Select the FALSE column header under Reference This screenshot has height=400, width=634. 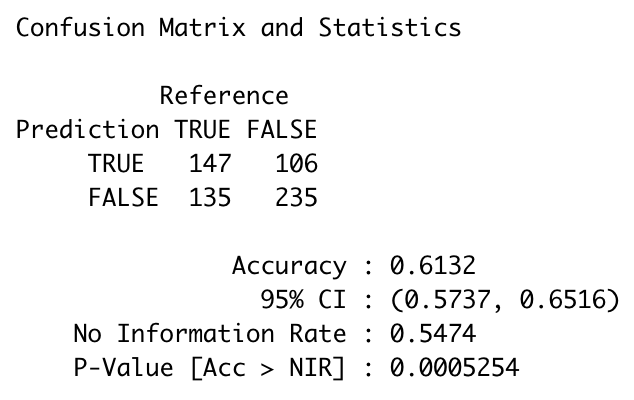[x=282, y=130]
